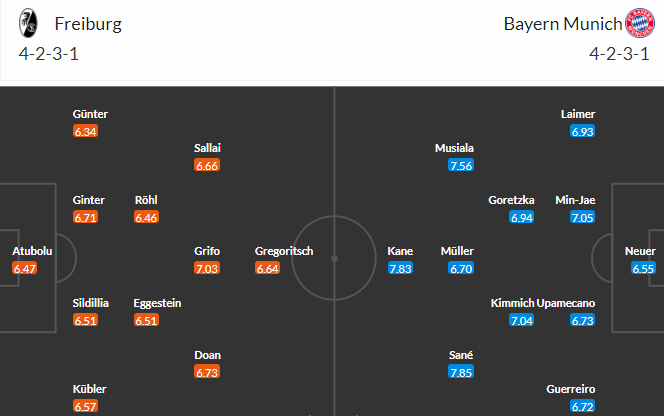Screen dimensions: 664x416
Task: Open the Freiburg team name link
Action: coord(88,24)
